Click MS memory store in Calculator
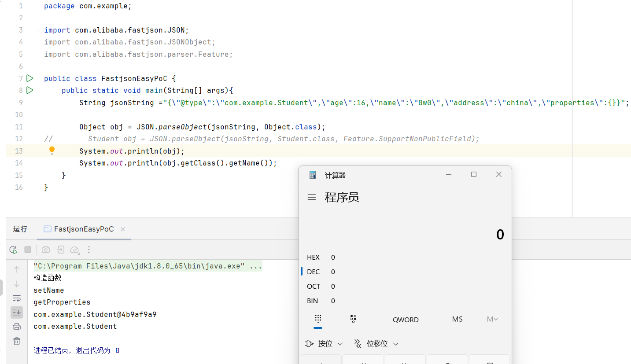 (457, 319)
